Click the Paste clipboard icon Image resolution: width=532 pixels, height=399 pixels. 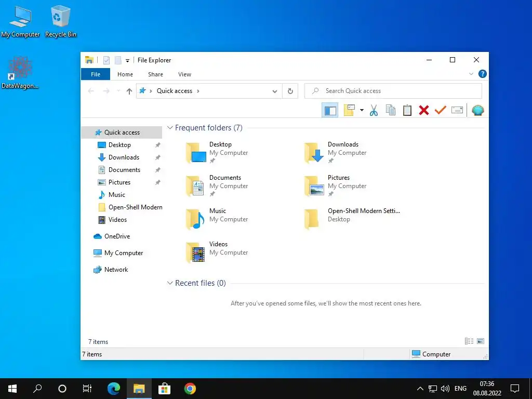coord(407,110)
